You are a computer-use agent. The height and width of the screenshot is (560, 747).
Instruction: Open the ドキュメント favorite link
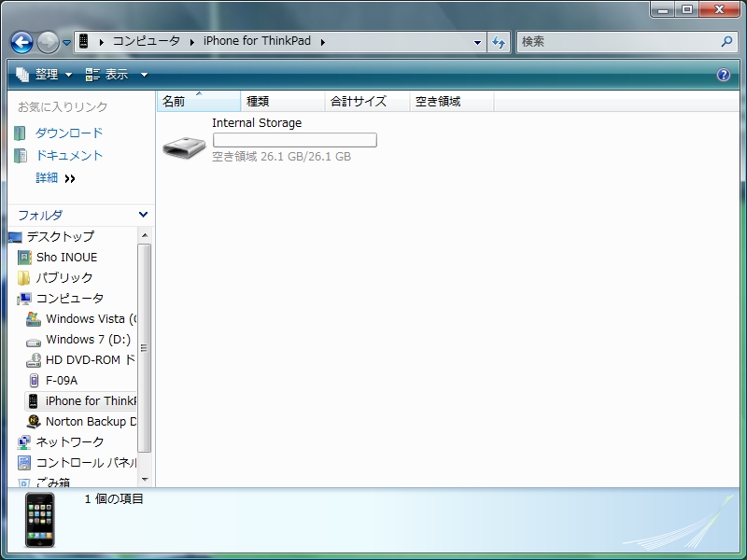coord(69,155)
